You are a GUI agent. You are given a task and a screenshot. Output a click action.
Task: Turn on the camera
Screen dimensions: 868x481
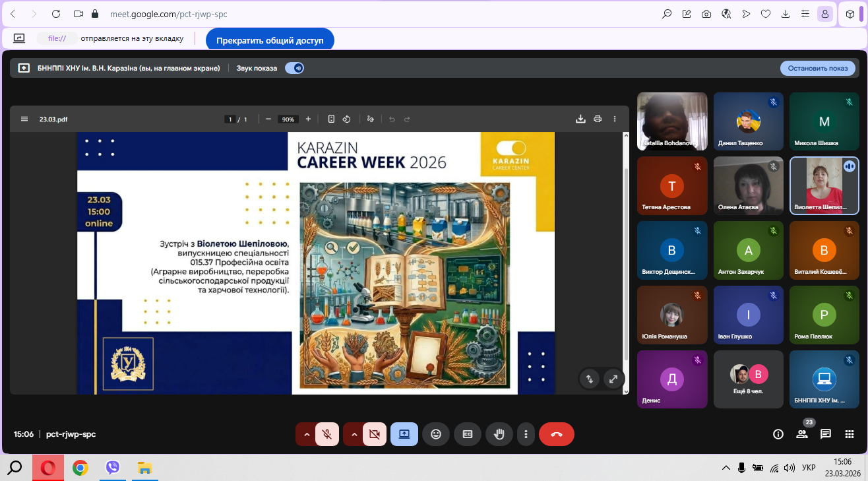click(375, 434)
